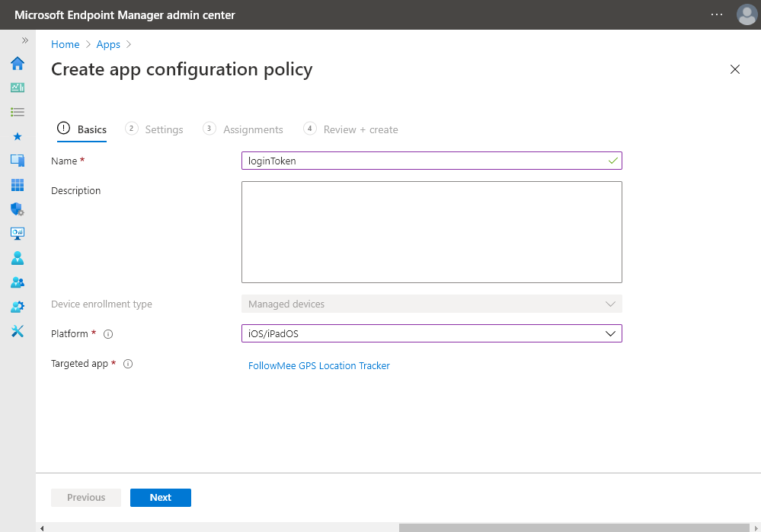This screenshot has height=532, width=761.
Task: Open the Apps grid icon in sidebar
Action: [18, 185]
